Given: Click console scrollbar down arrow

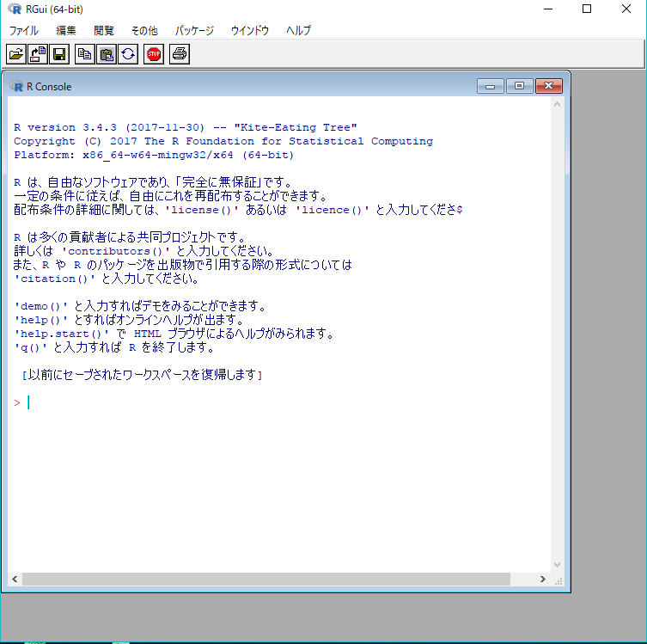Looking at the screenshot, I should pos(557,565).
